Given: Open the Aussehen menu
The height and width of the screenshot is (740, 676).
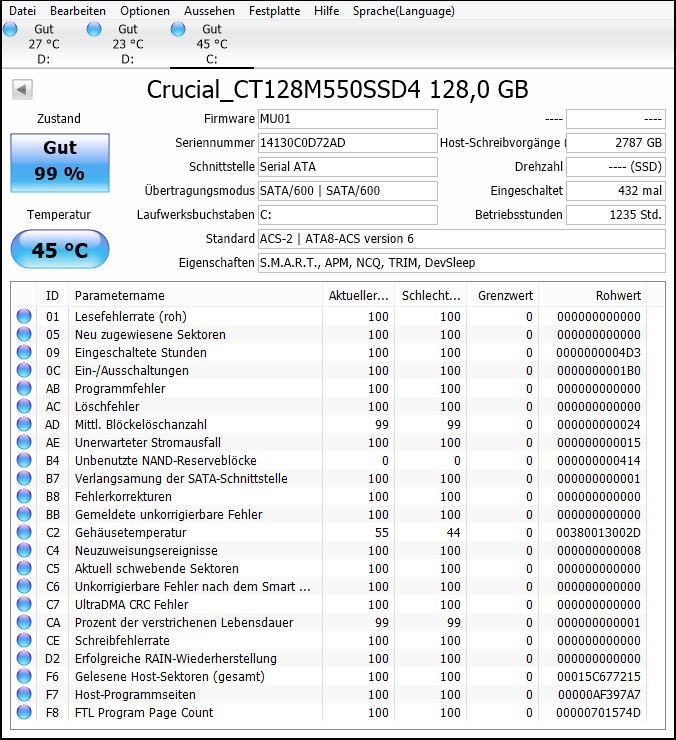Looking at the screenshot, I should [209, 10].
